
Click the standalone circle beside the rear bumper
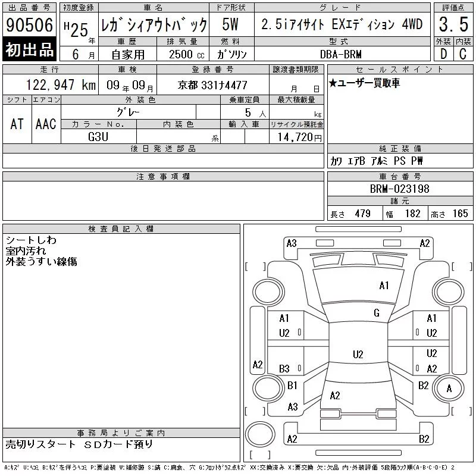pos(260,434)
